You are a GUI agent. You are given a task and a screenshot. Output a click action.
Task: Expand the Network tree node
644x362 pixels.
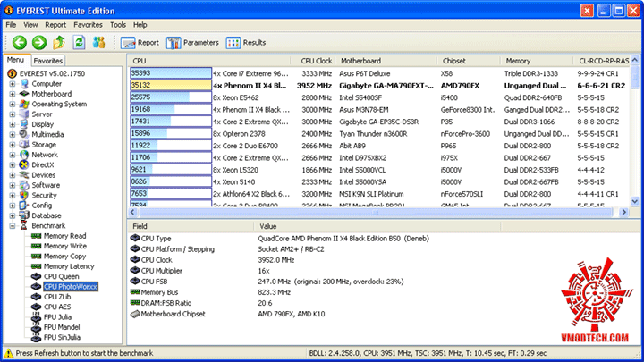13,155
